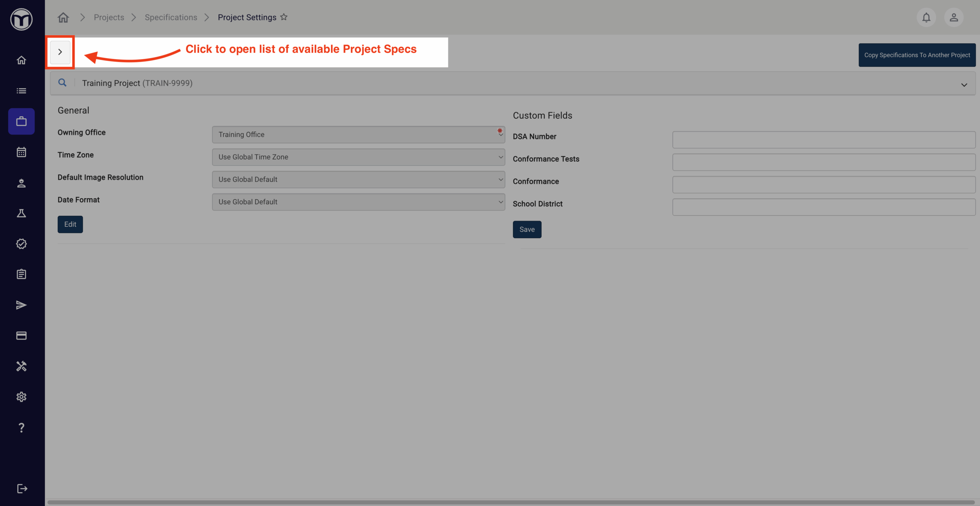Click the horizontal scrollbar at the bottom

coord(511,502)
